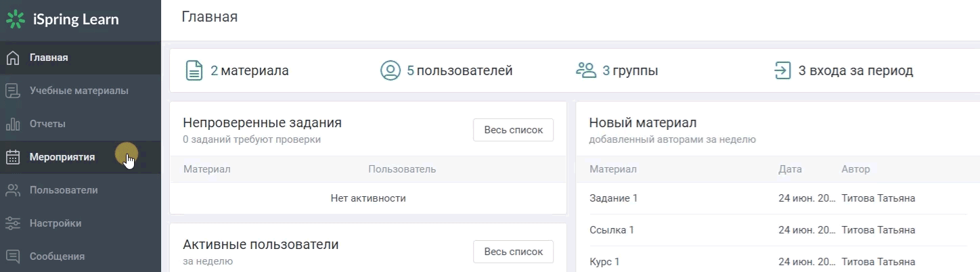Click the Учебные материалы sidebar icon
Image resolution: width=980 pixels, height=272 pixels.
point(12,91)
